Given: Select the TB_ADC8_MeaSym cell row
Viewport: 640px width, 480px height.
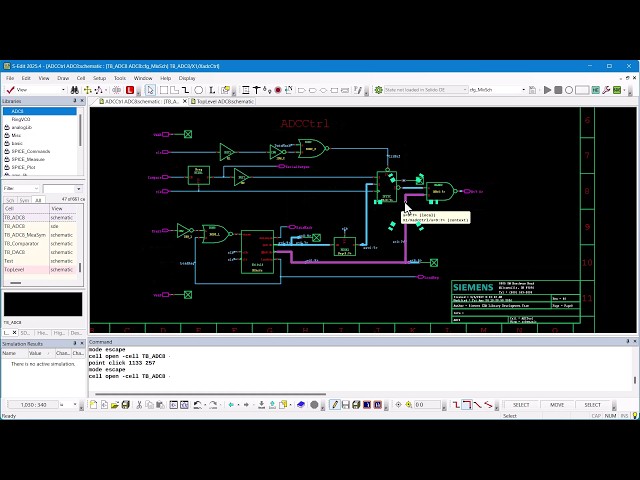Looking at the screenshot, I should tap(39, 235).
